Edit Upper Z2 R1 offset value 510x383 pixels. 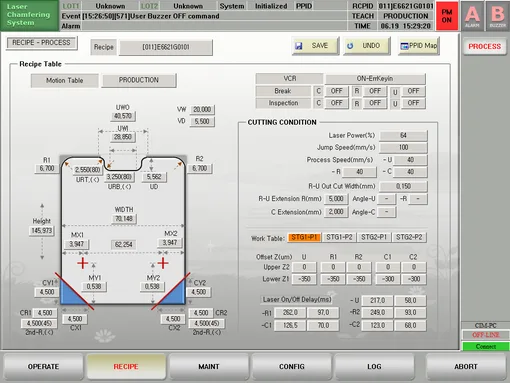(x=333, y=267)
